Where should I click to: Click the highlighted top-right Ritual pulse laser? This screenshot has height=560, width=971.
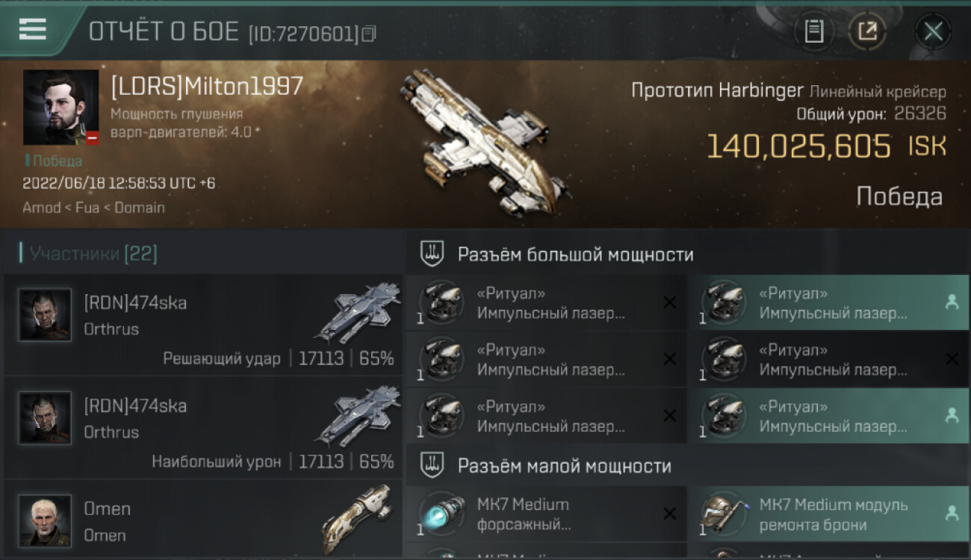829,302
